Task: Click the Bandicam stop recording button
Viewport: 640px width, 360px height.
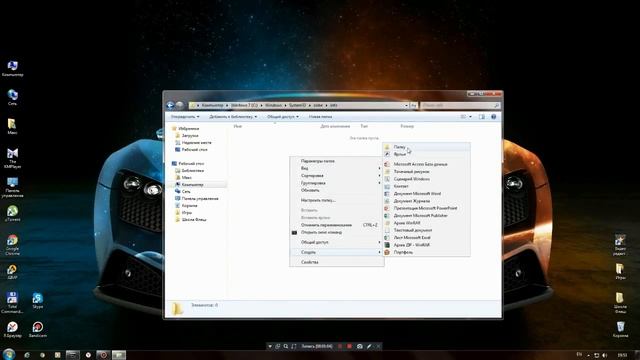Action: coord(349,346)
